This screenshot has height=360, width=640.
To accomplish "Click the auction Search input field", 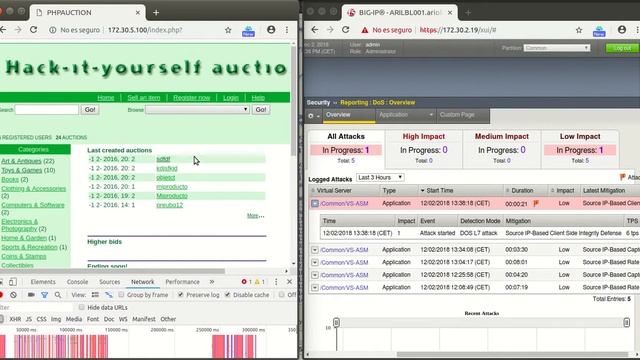I will click(47, 109).
